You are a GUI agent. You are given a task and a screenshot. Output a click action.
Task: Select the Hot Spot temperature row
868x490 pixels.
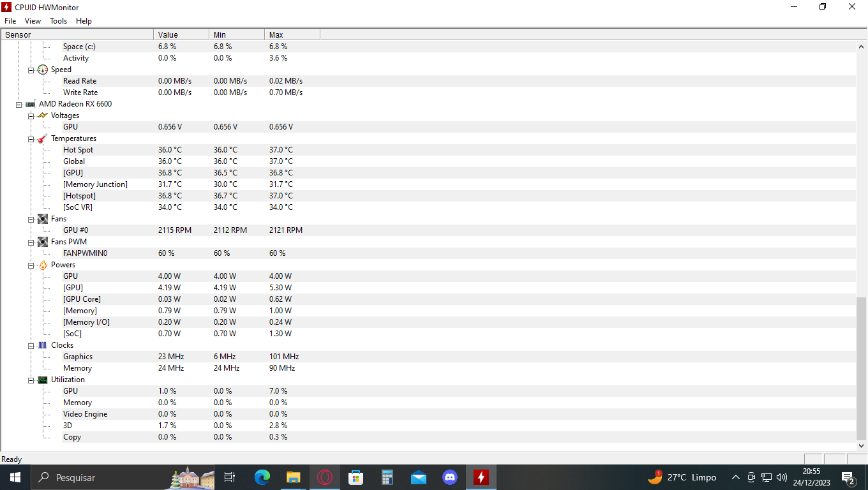tap(428, 150)
